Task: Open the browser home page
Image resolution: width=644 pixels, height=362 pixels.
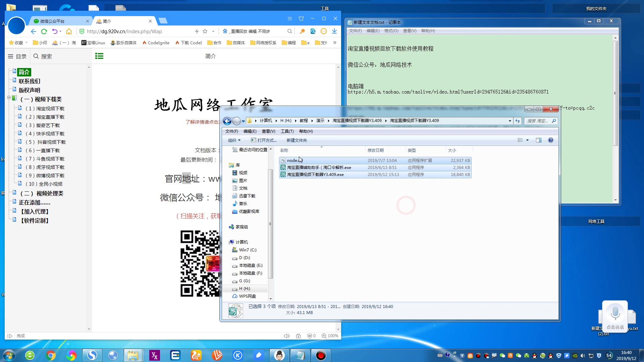Action: pyautogui.click(x=69, y=32)
